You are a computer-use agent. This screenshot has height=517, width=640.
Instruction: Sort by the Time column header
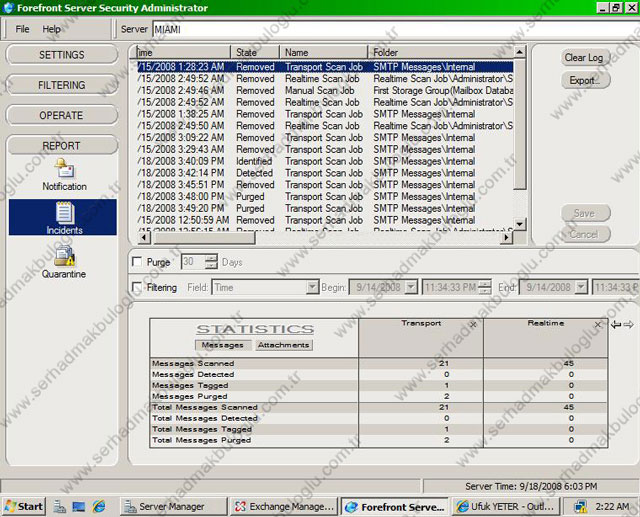coord(183,52)
